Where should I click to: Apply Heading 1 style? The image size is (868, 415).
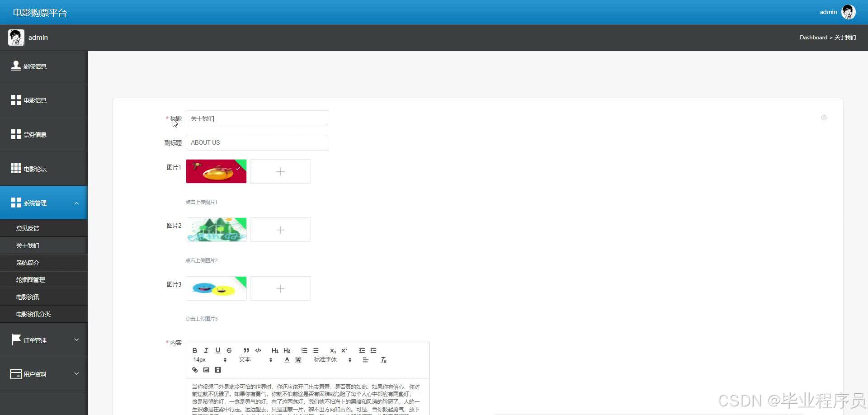point(275,350)
